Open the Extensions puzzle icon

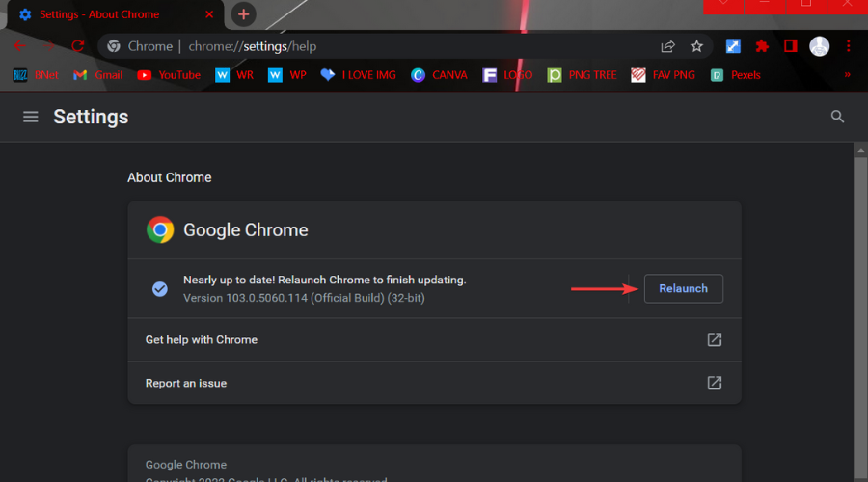pyautogui.click(x=762, y=46)
